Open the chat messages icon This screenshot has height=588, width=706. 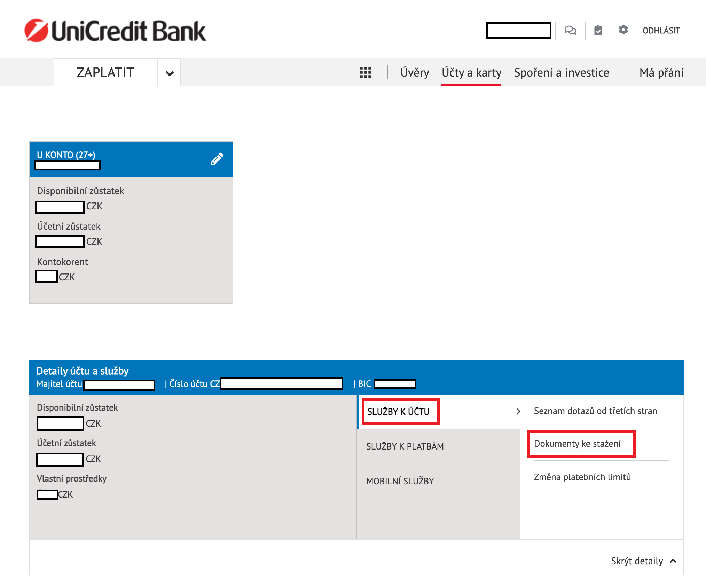point(570,31)
